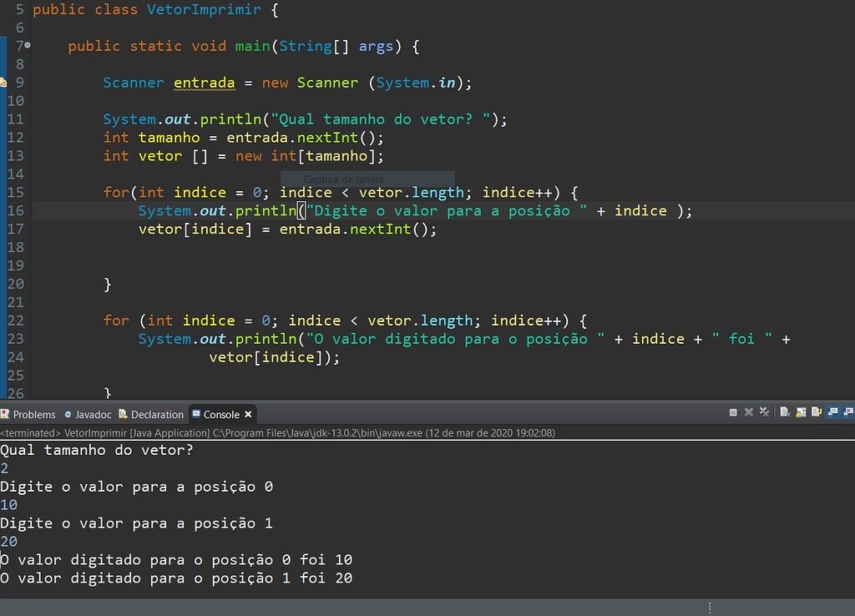
Task: Switch to the Problems tab
Action: point(29,414)
